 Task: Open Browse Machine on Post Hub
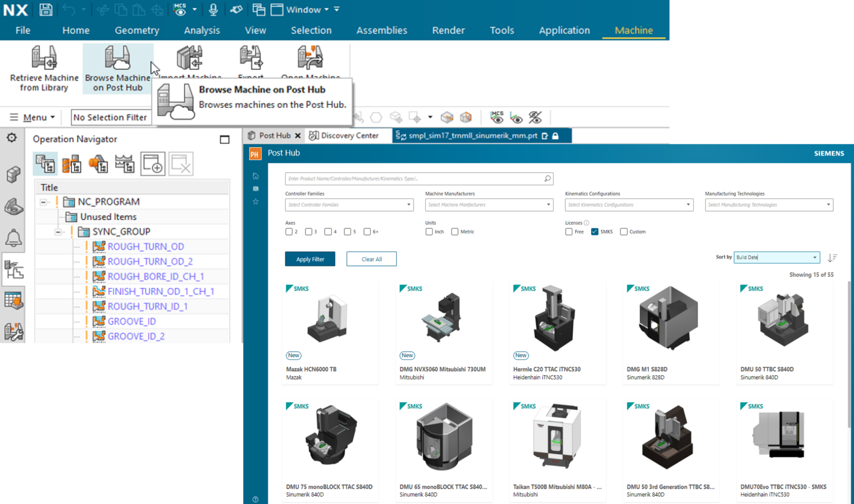(x=117, y=68)
